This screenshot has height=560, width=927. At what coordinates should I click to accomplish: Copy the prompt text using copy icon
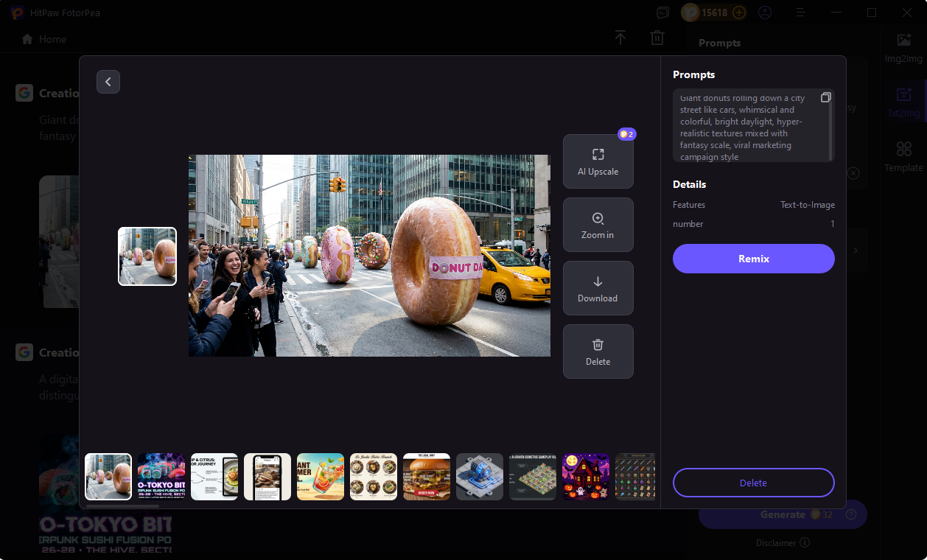click(826, 98)
